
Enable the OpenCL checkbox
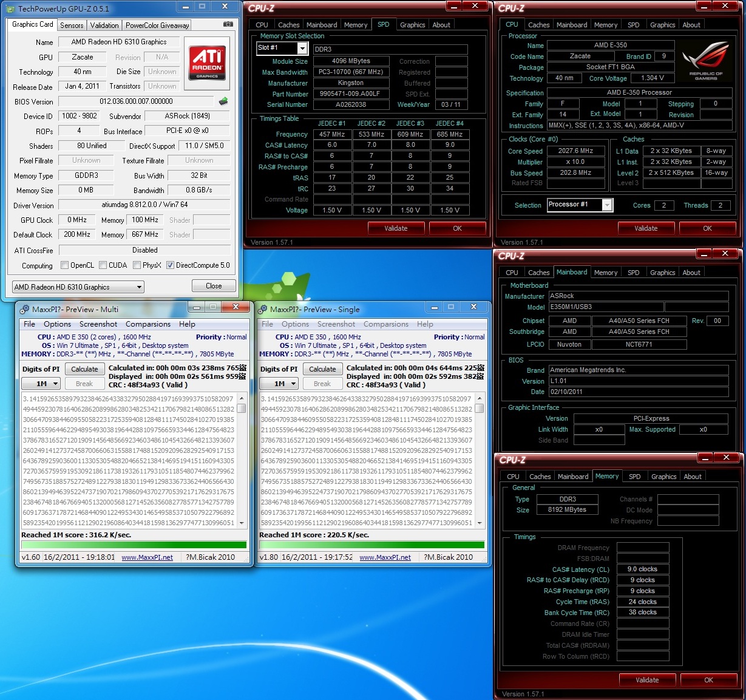pos(65,265)
